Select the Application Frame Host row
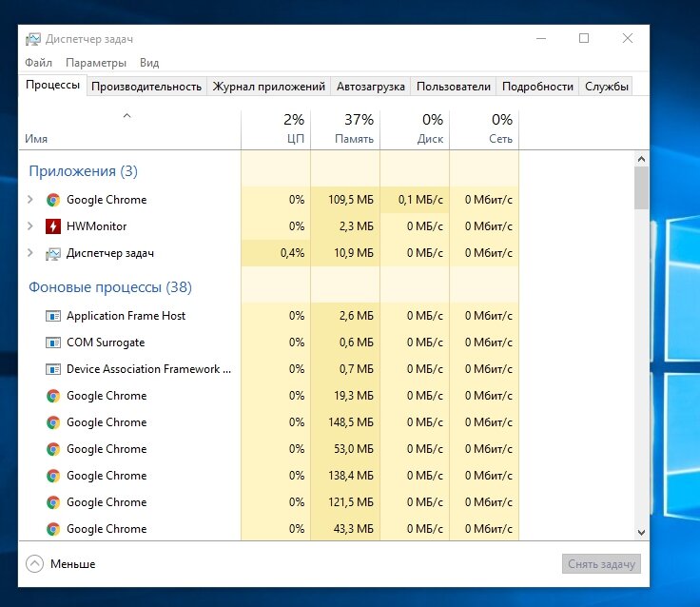 [268, 316]
